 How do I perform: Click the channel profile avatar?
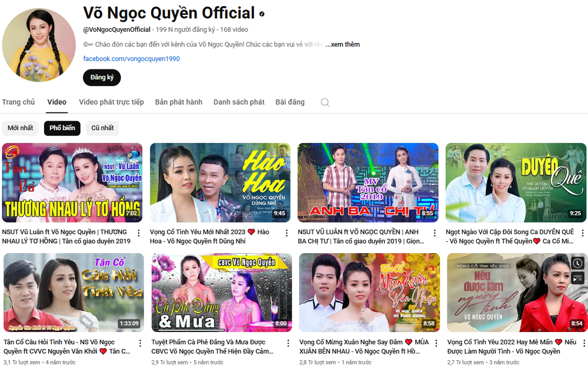(39, 45)
